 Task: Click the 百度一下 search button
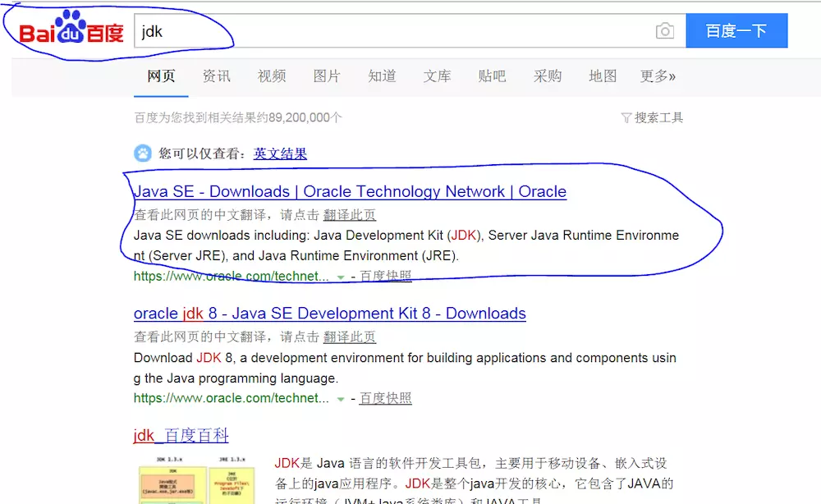click(x=736, y=31)
